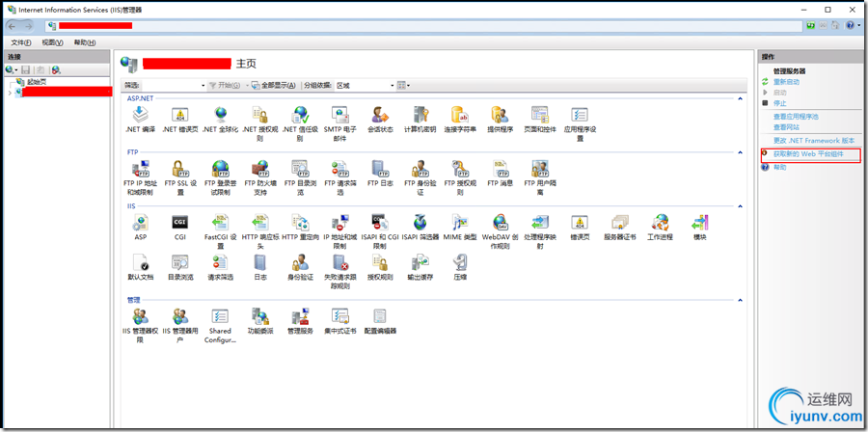The image size is (868, 432).
Task: Select the .NET 全球化 globe icon
Action: 220,115
